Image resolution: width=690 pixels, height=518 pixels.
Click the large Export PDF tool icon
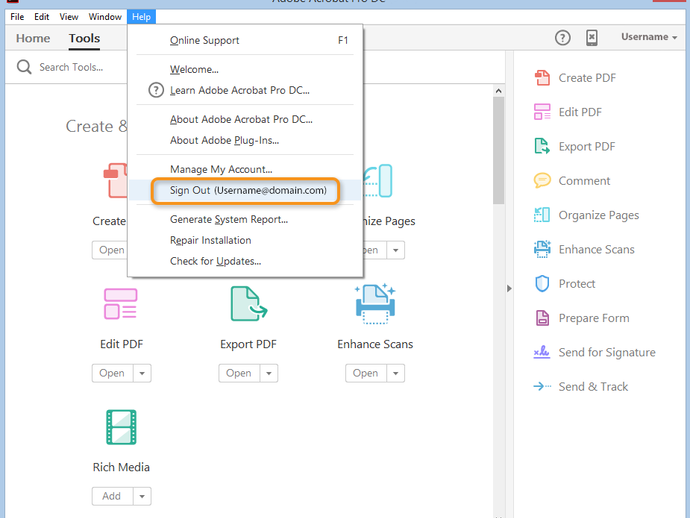pos(249,304)
